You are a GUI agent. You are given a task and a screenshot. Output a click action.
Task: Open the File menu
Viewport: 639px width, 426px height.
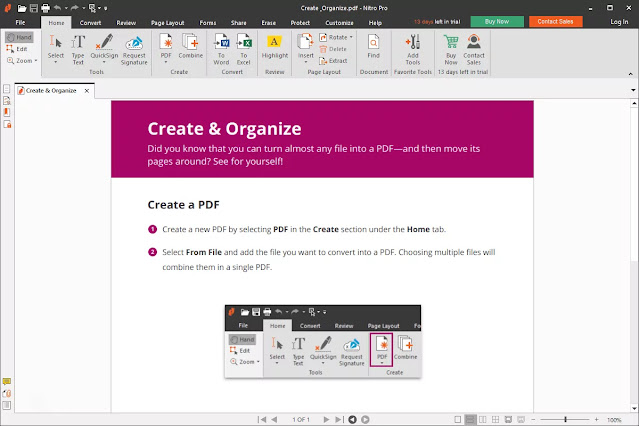(x=20, y=22)
